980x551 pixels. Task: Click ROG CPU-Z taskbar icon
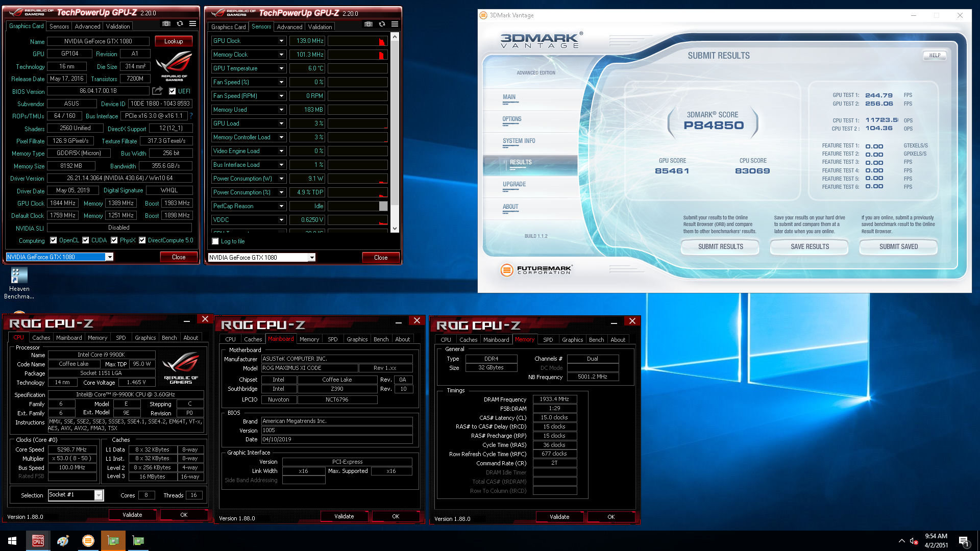point(38,541)
